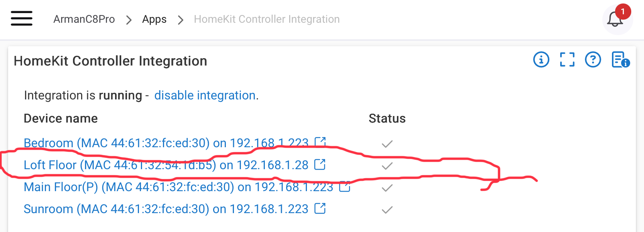Open Bedroom device in new window icon
The image size is (644, 232).
(x=320, y=142)
